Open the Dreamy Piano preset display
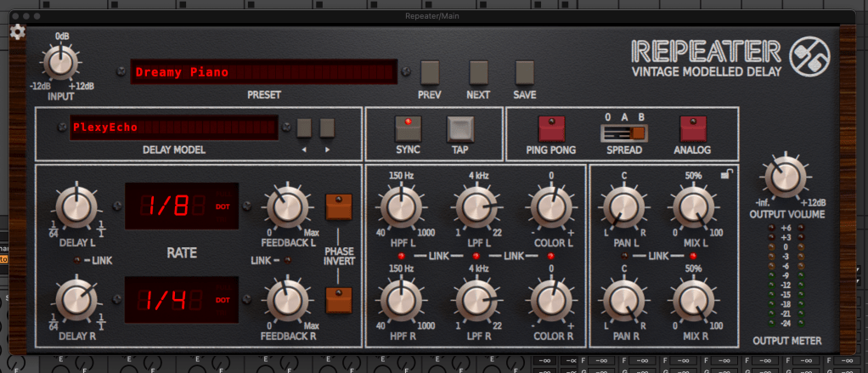The width and height of the screenshot is (868, 373). point(263,72)
